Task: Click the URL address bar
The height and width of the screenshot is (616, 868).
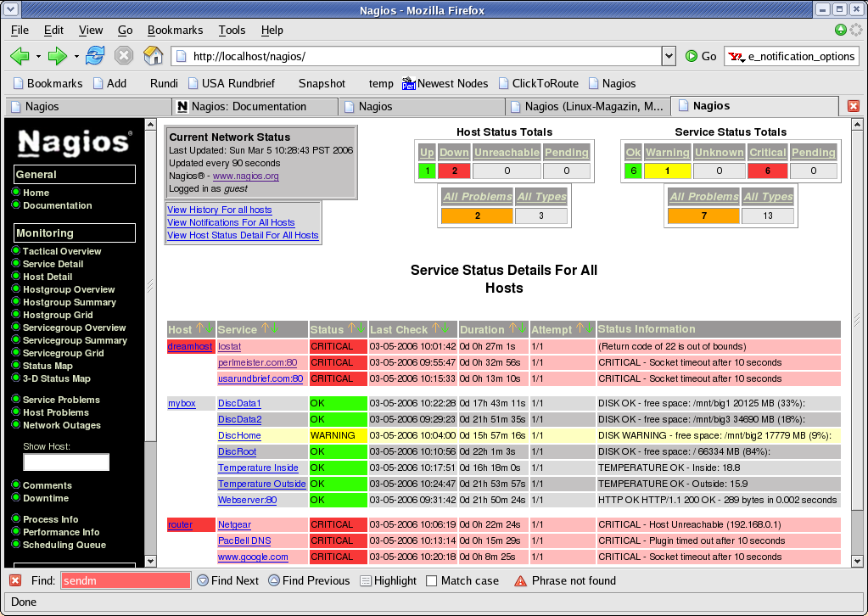Action: pos(418,56)
